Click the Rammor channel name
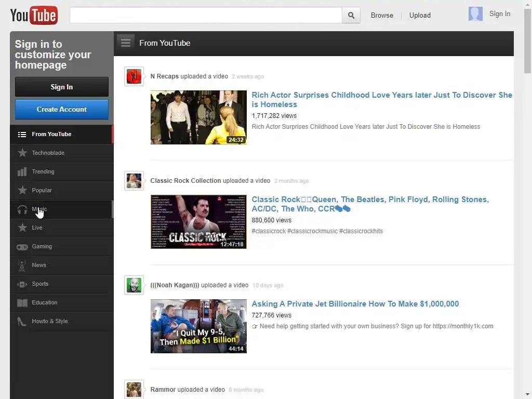The width and height of the screenshot is (532, 399). pyautogui.click(x=163, y=390)
